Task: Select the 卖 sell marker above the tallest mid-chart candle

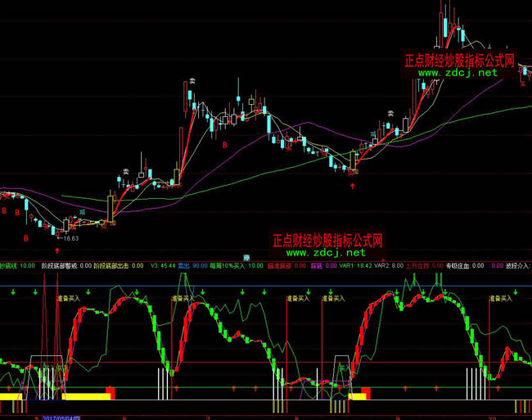Action: [192, 82]
